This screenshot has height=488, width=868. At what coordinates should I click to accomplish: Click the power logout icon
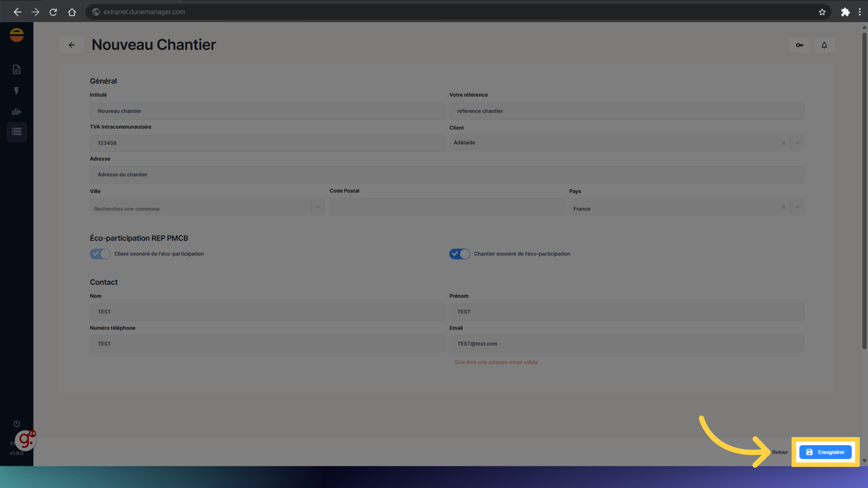17,423
